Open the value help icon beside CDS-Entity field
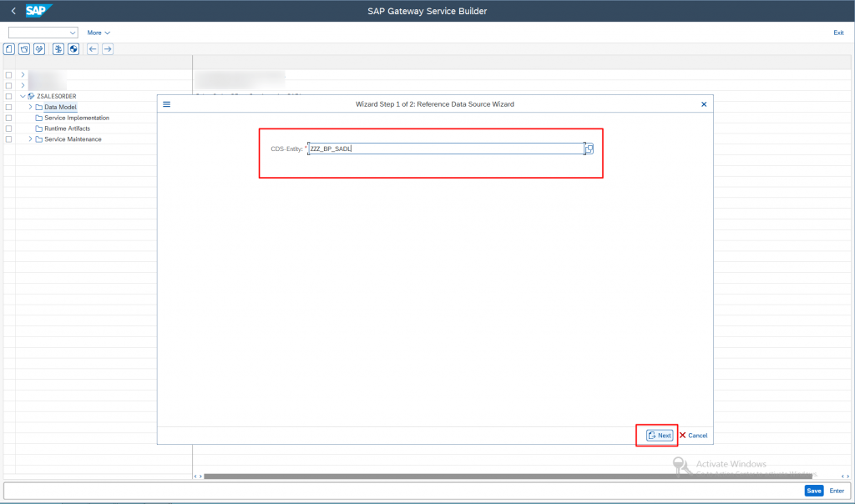Viewport: 855px width, 504px height. [588, 148]
